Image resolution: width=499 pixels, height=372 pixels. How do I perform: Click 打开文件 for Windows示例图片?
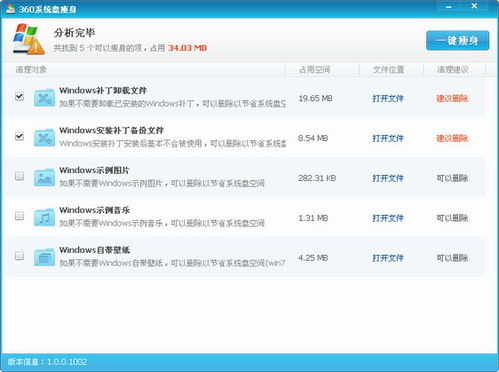[388, 178]
